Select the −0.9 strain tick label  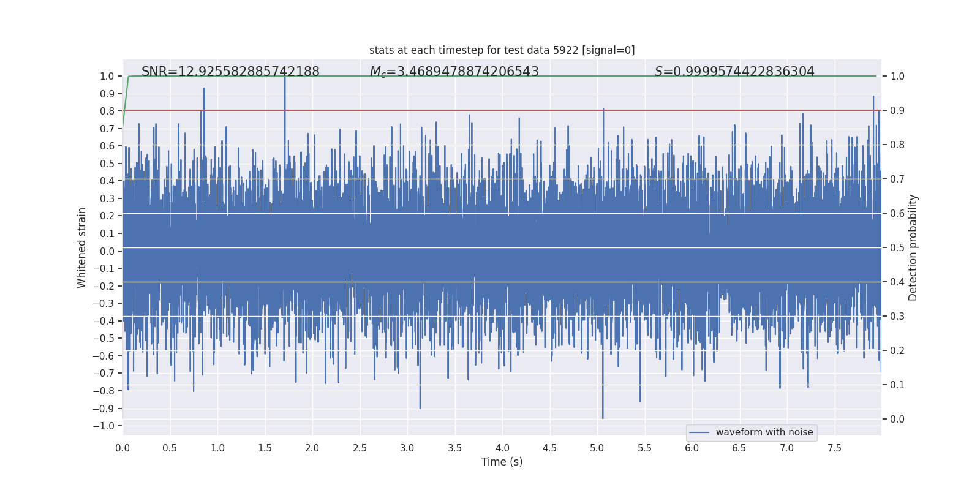pyautogui.click(x=104, y=409)
